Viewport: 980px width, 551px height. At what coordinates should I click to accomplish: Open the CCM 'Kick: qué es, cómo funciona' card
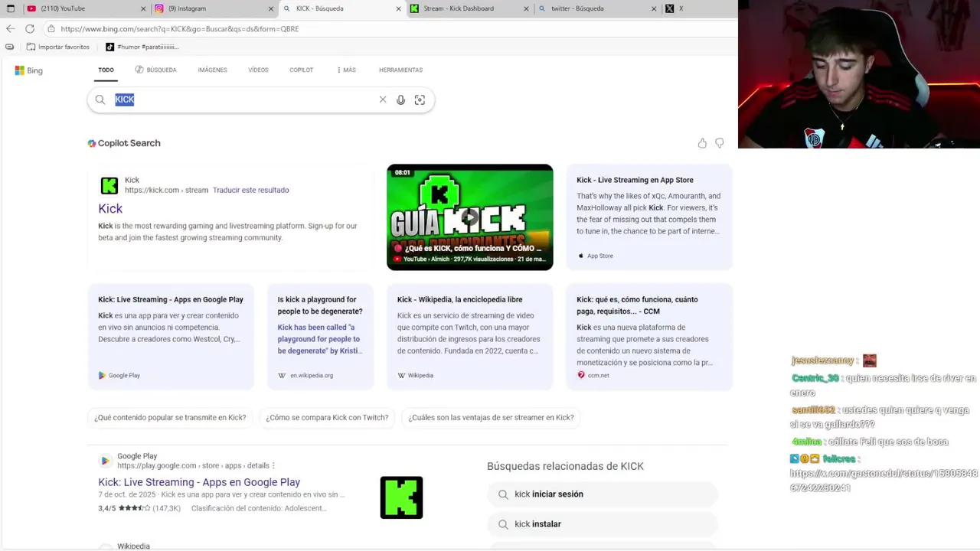649,337
